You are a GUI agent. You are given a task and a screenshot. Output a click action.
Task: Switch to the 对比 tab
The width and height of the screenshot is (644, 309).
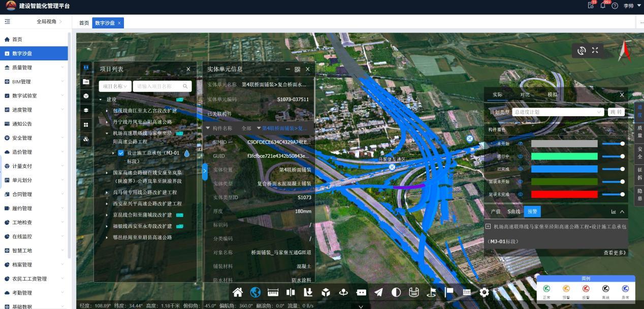[x=525, y=95]
